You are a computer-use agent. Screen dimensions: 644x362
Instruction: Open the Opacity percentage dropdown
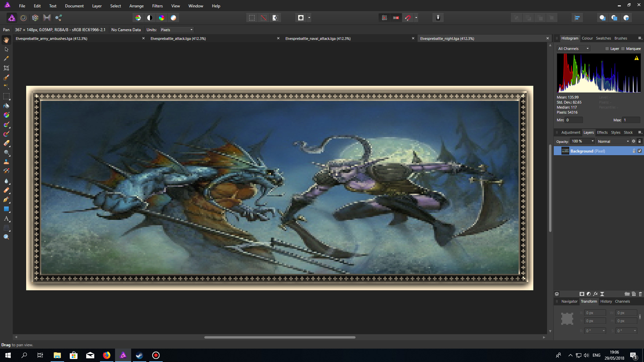coord(593,141)
